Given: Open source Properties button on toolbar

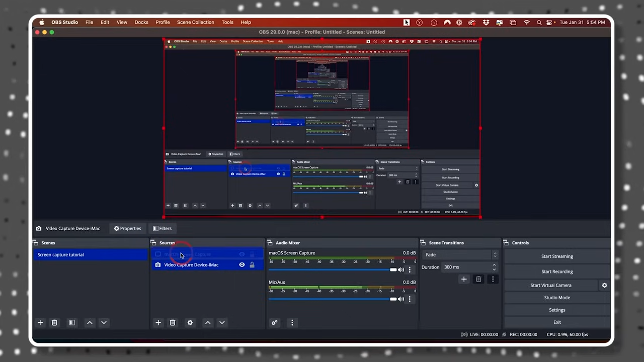Looking at the screenshot, I should (127, 229).
